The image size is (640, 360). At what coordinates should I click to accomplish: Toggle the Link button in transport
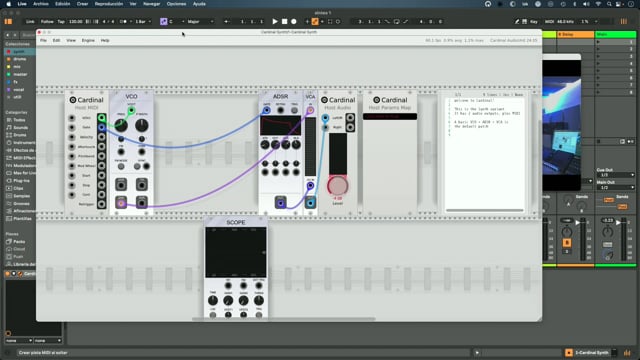click(x=30, y=22)
